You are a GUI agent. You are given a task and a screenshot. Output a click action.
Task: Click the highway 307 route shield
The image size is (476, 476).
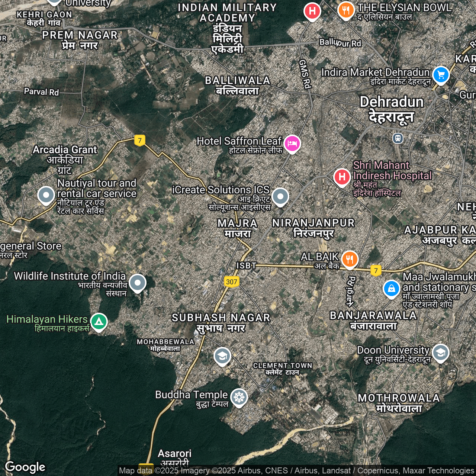pos(231,282)
